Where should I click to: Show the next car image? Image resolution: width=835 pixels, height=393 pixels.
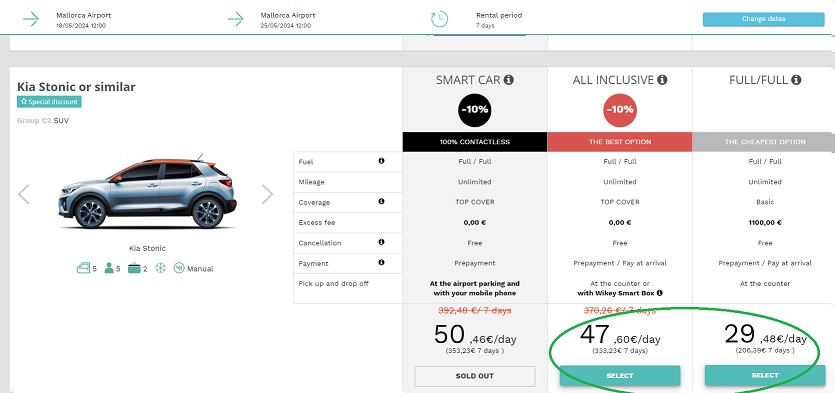pos(267,194)
